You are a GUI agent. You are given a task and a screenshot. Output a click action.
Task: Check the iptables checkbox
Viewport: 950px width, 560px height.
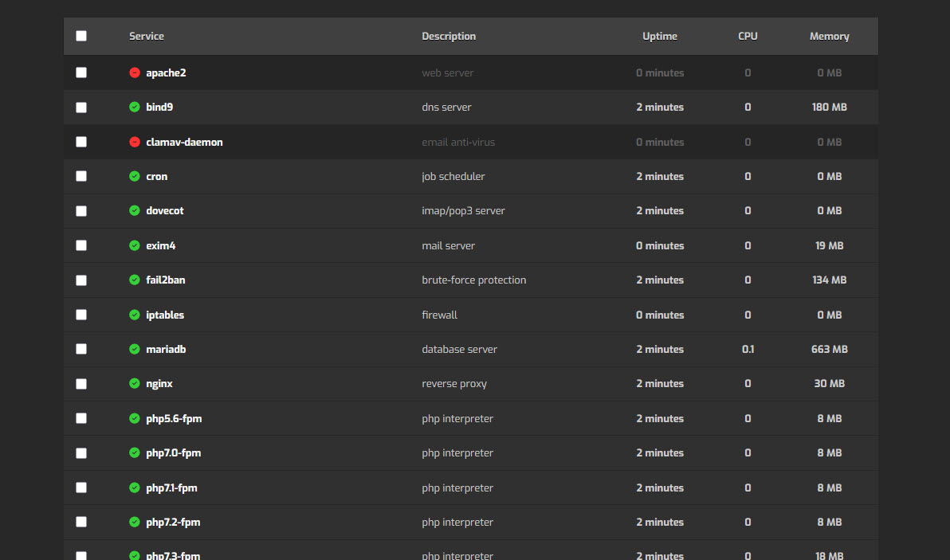[81, 315]
